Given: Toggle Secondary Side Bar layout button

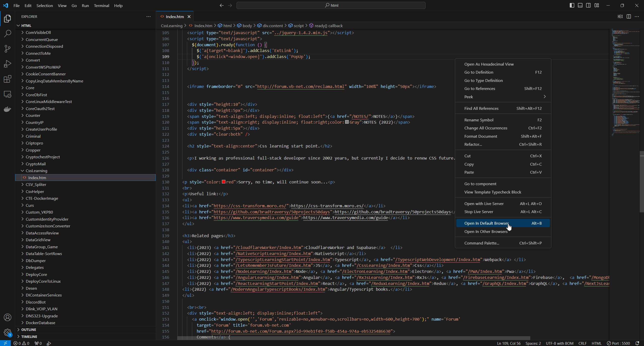Looking at the screenshot, I should (x=588, y=5).
